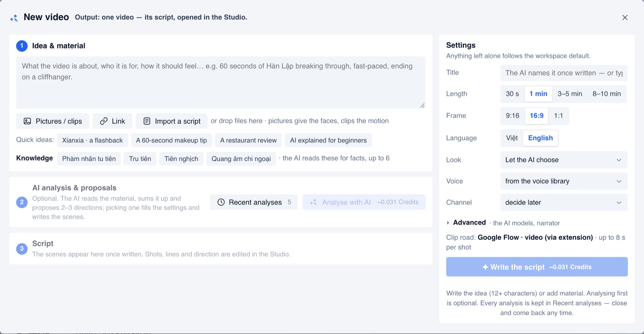The image size is (644, 334).
Task: Set frame to 1:1
Action: 559,116
